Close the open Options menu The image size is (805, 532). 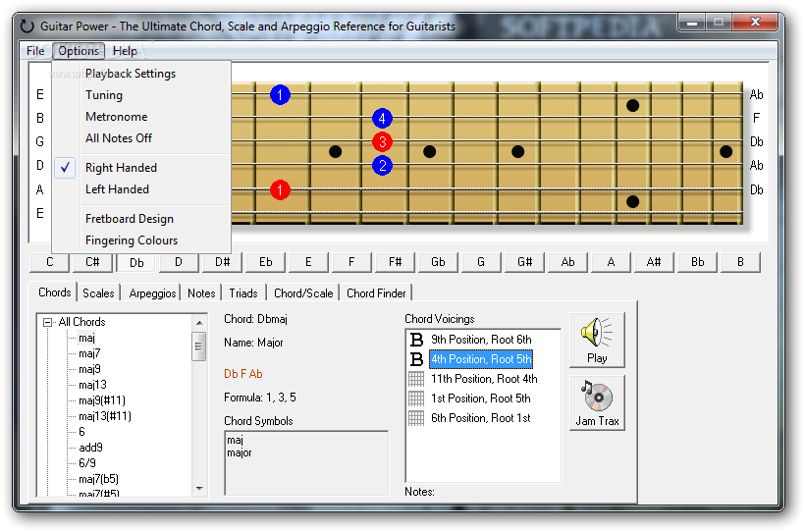click(78, 51)
